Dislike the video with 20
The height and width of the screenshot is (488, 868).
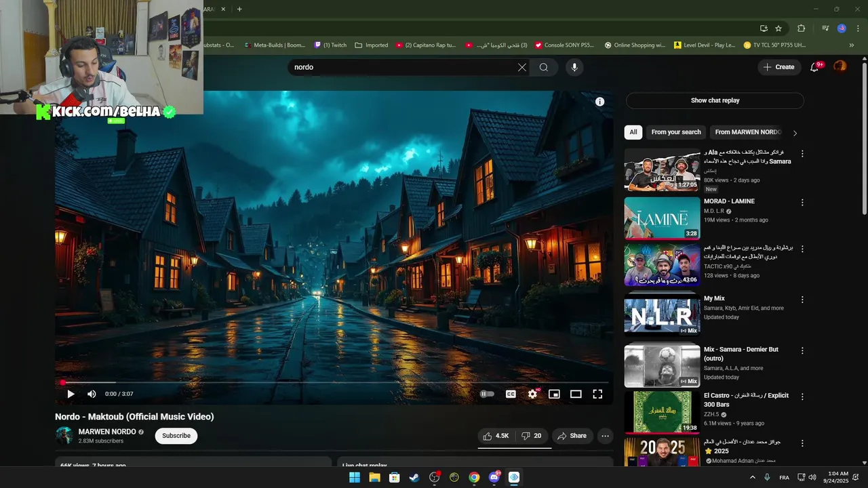click(531, 436)
